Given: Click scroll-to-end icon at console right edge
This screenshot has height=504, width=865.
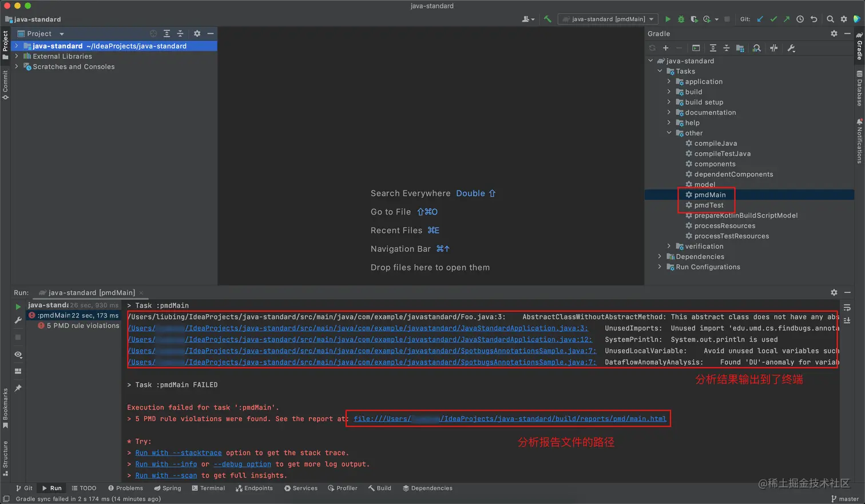Looking at the screenshot, I should [x=847, y=320].
